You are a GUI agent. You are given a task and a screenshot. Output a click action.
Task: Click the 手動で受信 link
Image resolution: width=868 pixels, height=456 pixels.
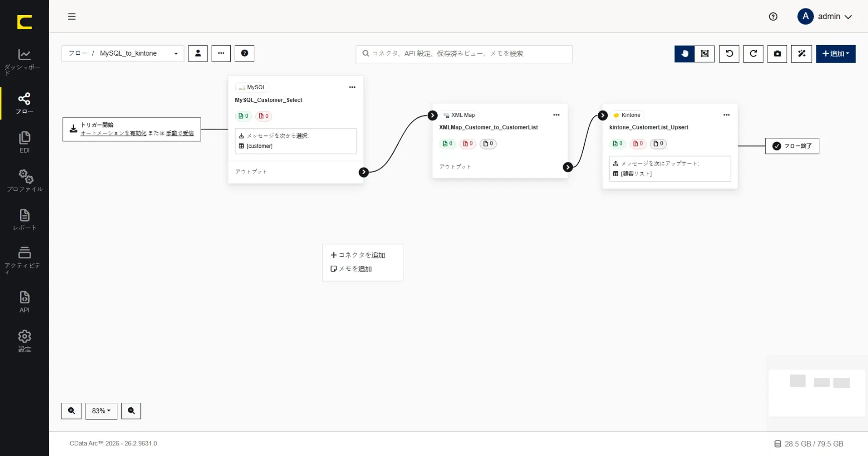pos(180,133)
